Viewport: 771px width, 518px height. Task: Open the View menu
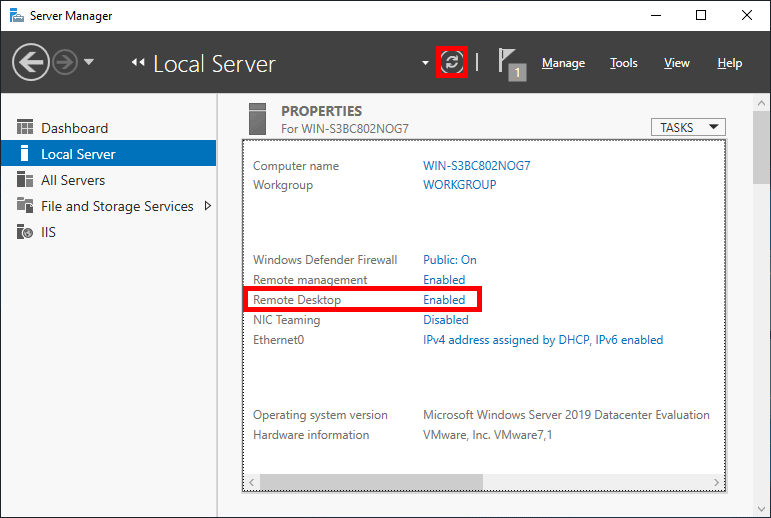[x=677, y=63]
